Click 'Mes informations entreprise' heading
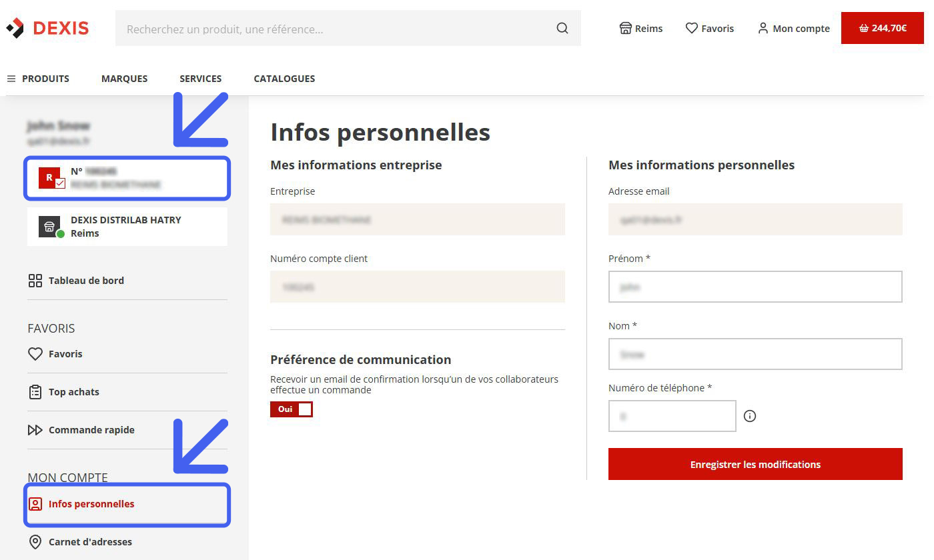The width and height of the screenshot is (934, 560). [356, 165]
